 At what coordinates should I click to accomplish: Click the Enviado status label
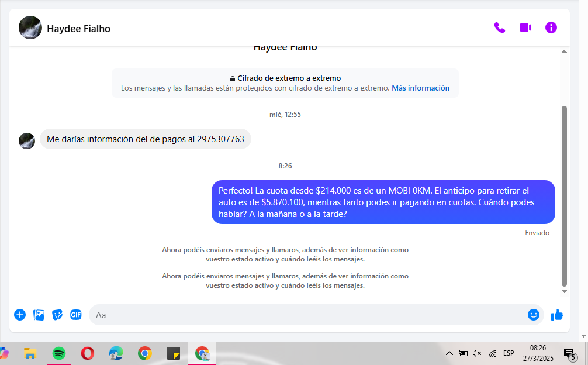point(537,233)
